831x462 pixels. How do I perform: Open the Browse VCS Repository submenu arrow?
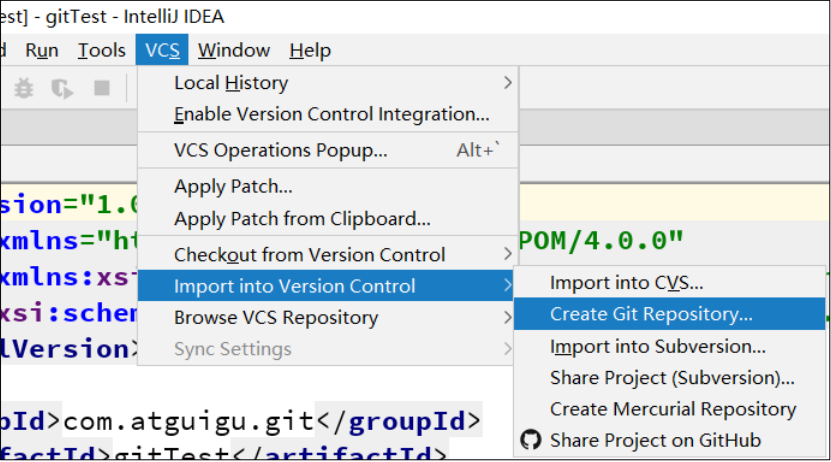click(508, 318)
